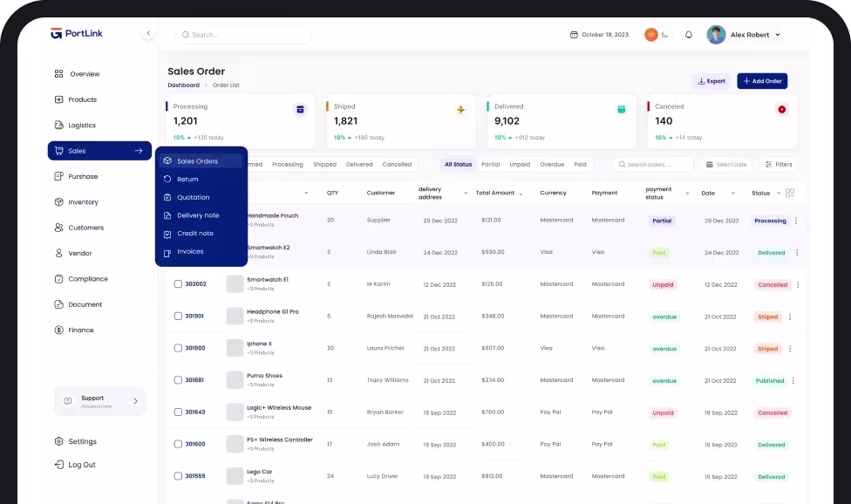Collapse the sidebar with the chevron button
The height and width of the screenshot is (504, 851).
[x=148, y=34]
